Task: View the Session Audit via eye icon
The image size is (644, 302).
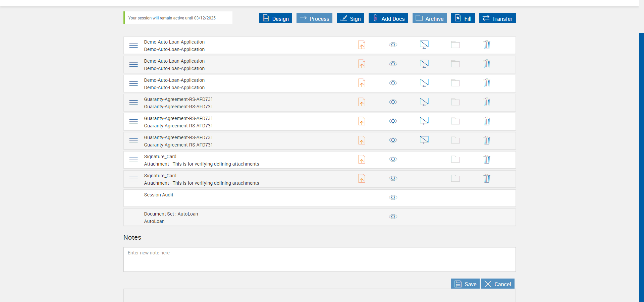Action: [393, 197]
